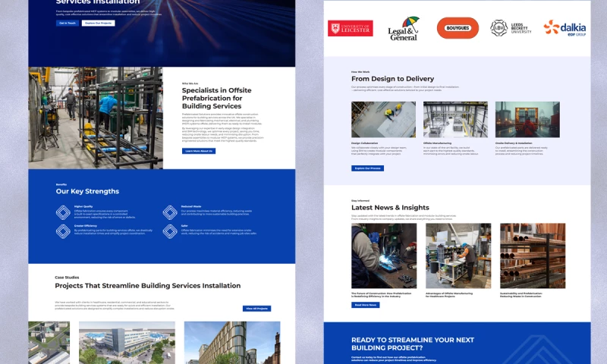Screen dimensions: 607x364
Task: Select the orange Bouygues logo
Action: click(458, 28)
